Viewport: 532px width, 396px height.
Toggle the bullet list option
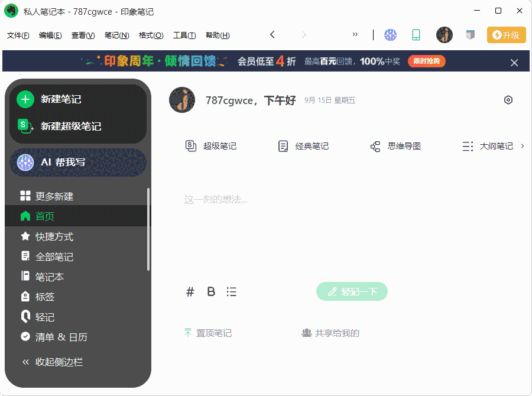click(x=231, y=291)
